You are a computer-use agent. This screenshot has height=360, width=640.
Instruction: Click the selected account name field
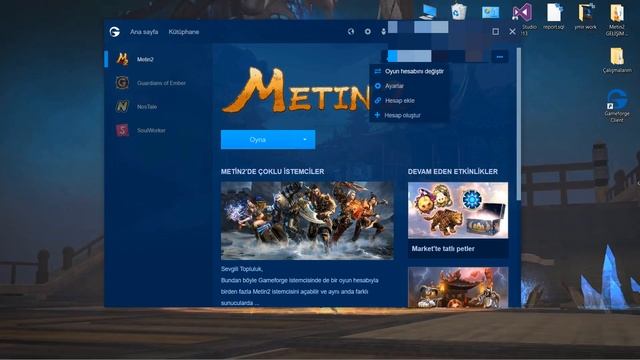tap(435, 56)
